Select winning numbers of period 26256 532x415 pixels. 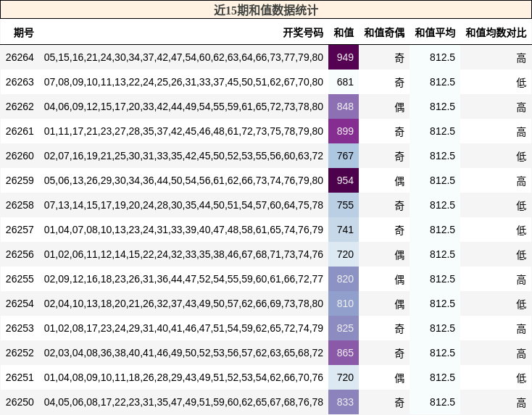pyautogui.click(x=183, y=254)
